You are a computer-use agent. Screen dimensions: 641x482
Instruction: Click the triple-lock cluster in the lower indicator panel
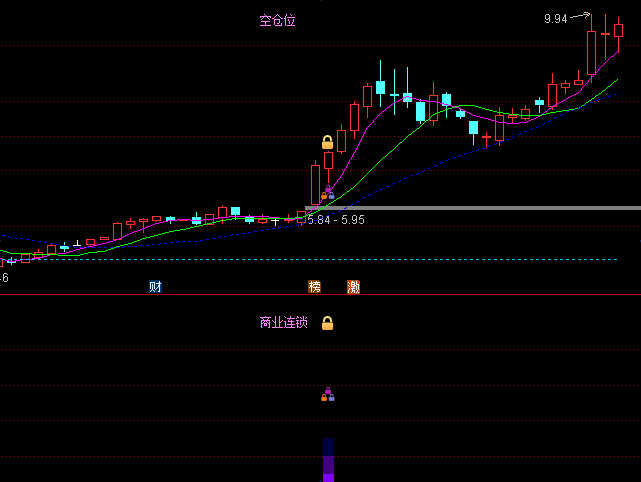(x=328, y=394)
